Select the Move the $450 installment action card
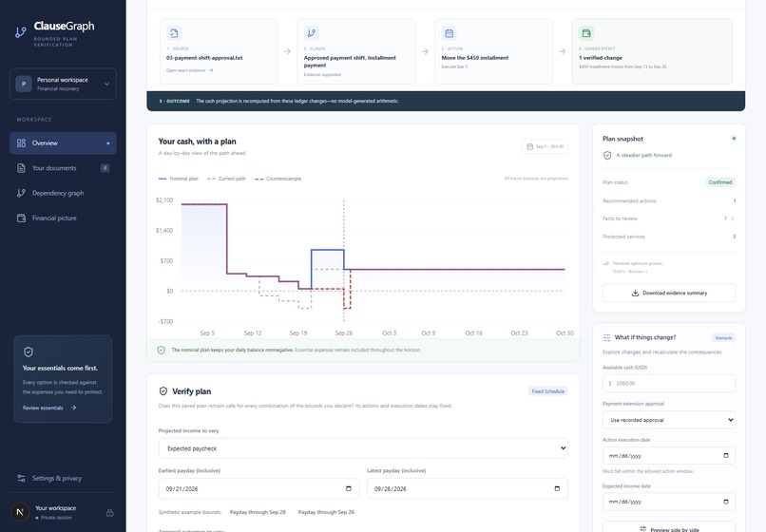 494,51
